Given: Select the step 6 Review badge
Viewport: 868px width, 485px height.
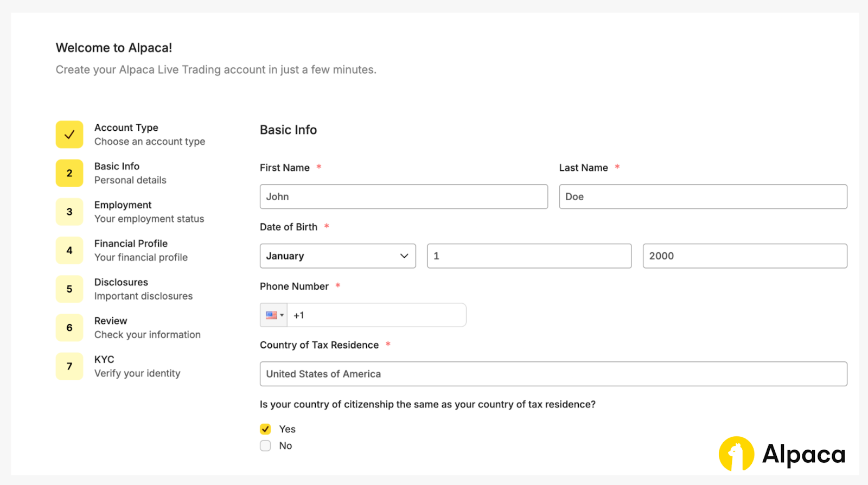Looking at the screenshot, I should point(69,328).
